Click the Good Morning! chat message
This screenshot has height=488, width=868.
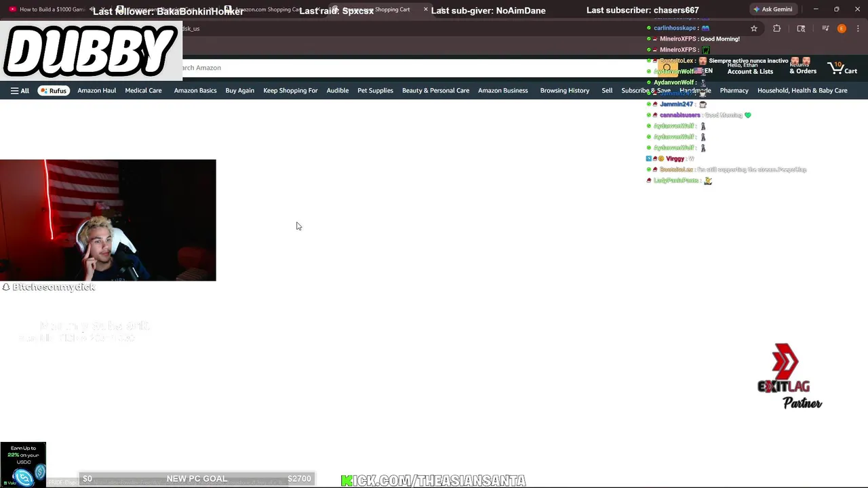pyautogui.click(x=719, y=39)
